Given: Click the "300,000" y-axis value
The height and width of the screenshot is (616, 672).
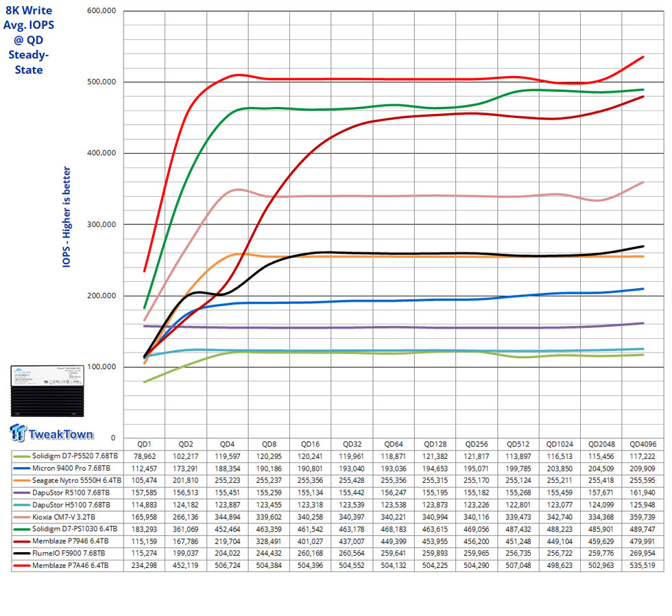Looking at the screenshot, I should coord(101,224).
